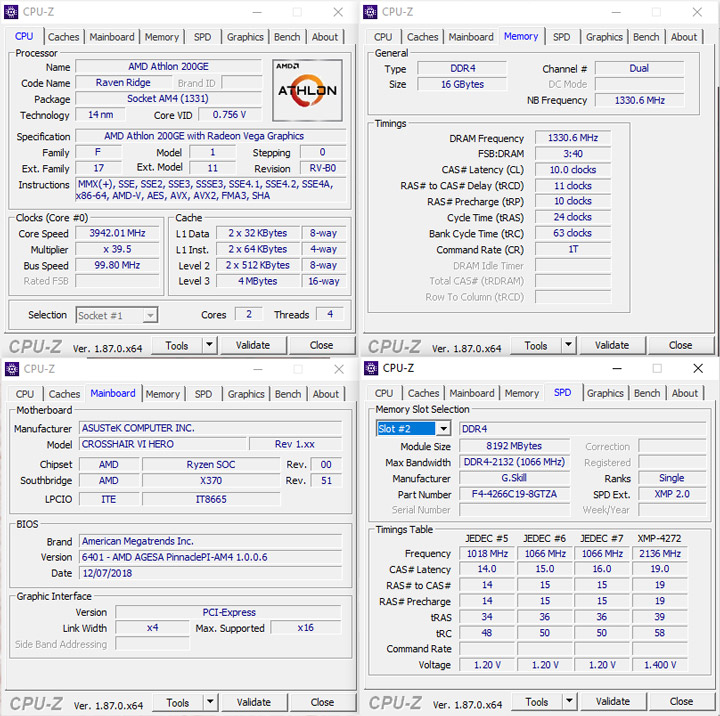720x716 pixels.
Task: Click the DRAM Frequency value 1330.6 MHz
Action: click(573, 138)
